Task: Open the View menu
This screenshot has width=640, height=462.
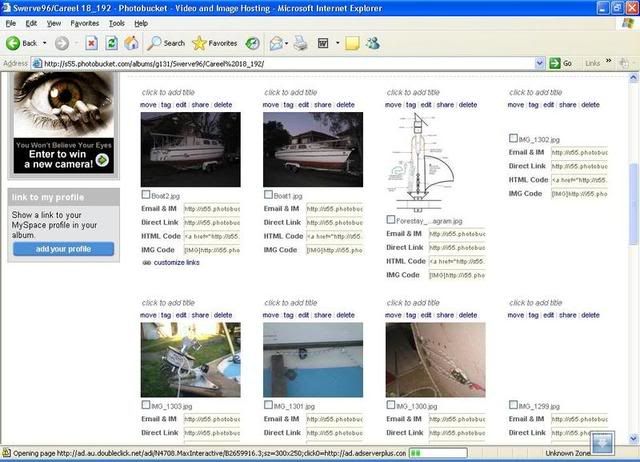Action: click(x=53, y=23)
